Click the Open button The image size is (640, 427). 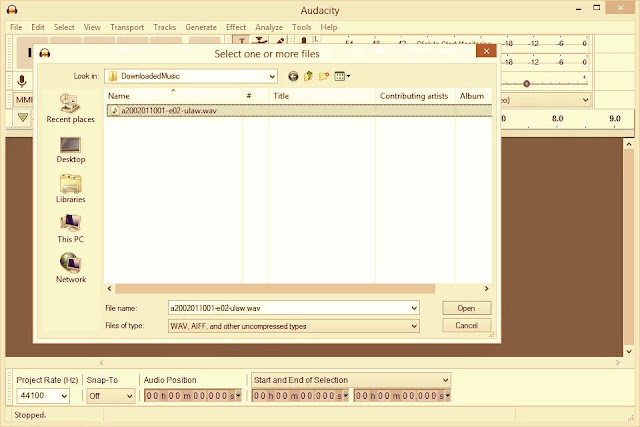pyautogui.click(x=467, y=308)
